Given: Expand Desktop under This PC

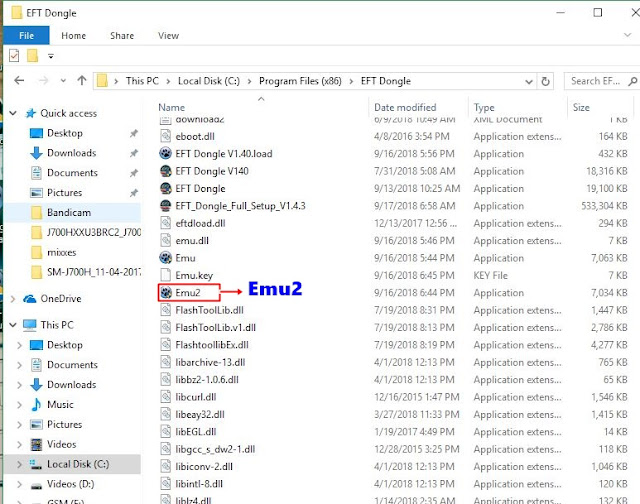Looking at the screenshot, I should click(x=19, y=345).
